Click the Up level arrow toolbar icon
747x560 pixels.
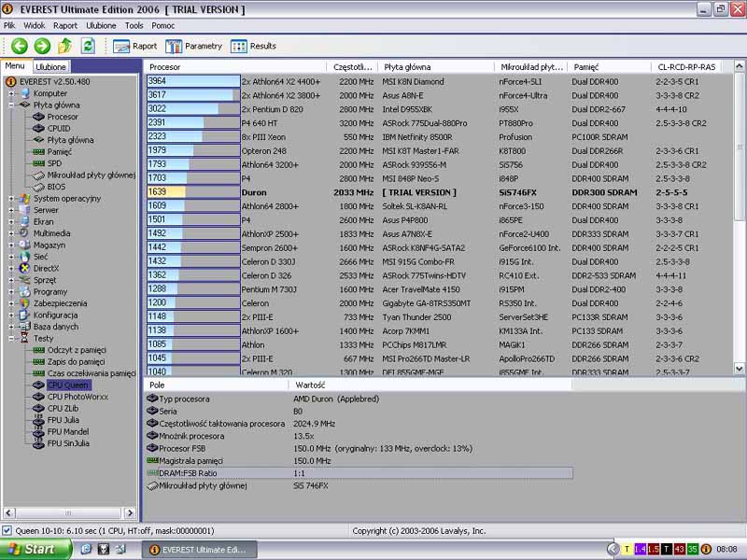point(64,46)
